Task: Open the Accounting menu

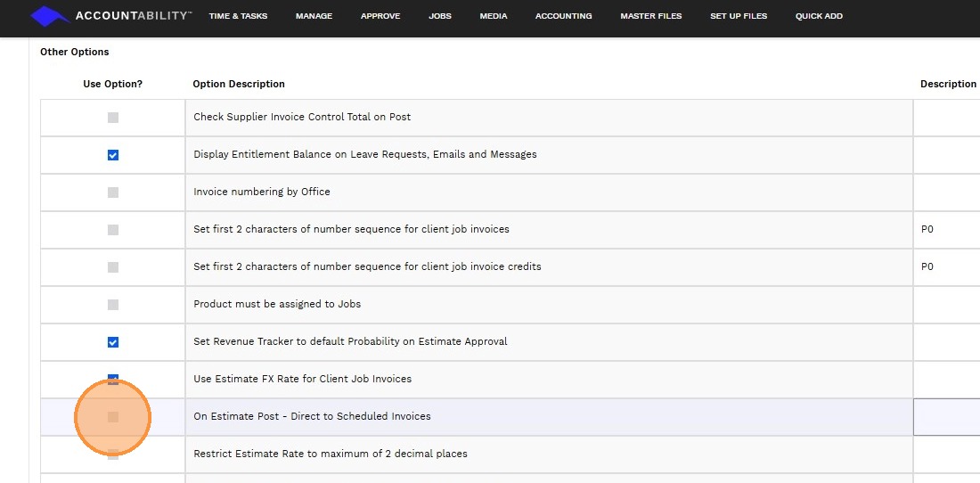Action: [564, 16]
